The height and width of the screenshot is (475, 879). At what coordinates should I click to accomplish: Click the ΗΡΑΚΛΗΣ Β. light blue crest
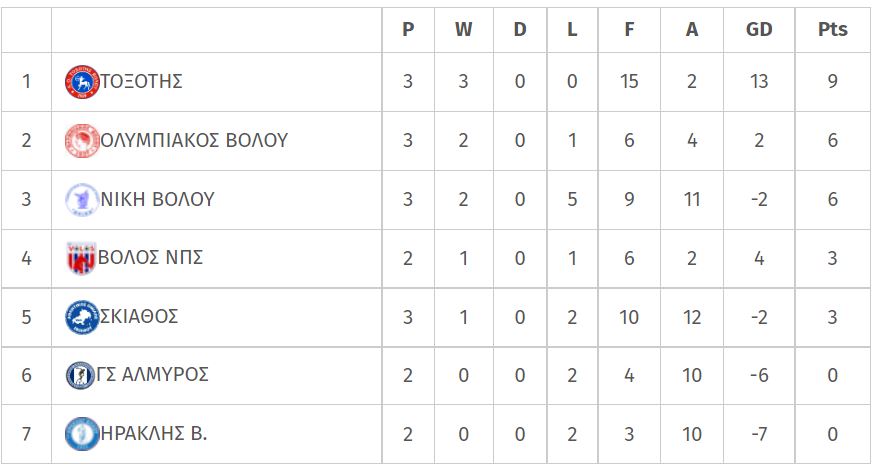click(82, 434)
